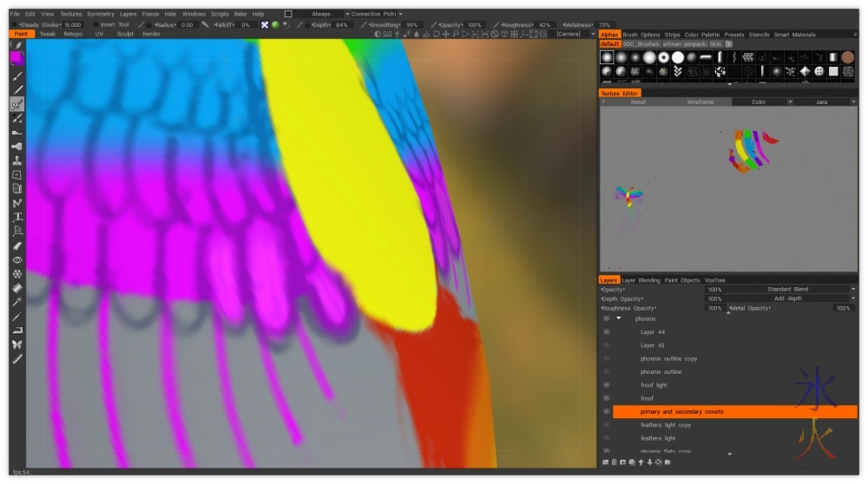Screen dimensions: 868x484
Task: Switch to the Sculpt room tab
Action: coord(125,34)
